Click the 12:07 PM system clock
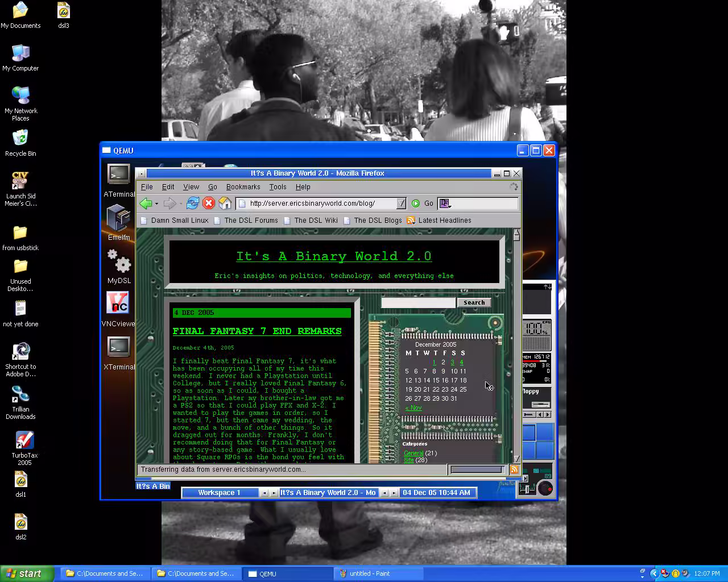The height and width of the screenshot is (582, 728). coord(706,574)
